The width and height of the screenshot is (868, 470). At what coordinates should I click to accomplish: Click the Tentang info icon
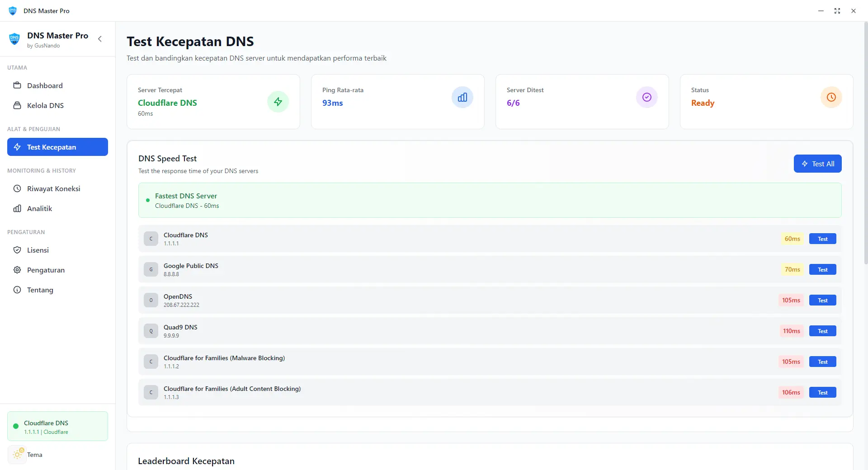point(17,290)
